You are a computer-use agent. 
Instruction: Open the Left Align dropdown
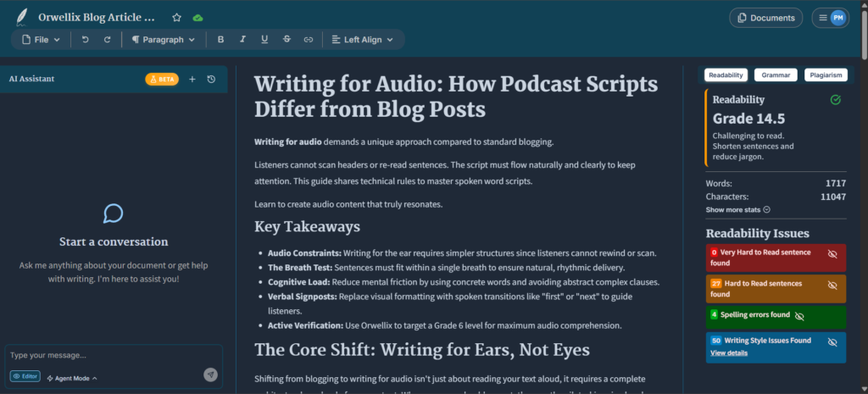362,40
